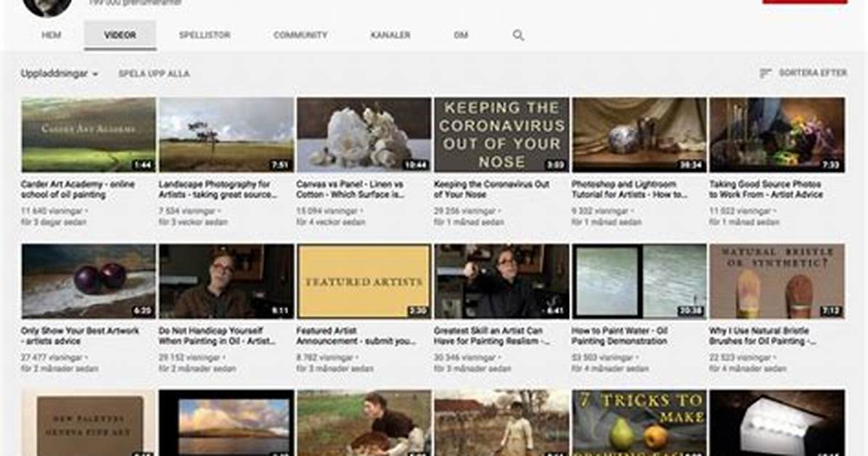The width and height of the screenshot is (868, 456).
Task: Click title 'Landscape Photography for Artists'
Action: pos(218,190)
